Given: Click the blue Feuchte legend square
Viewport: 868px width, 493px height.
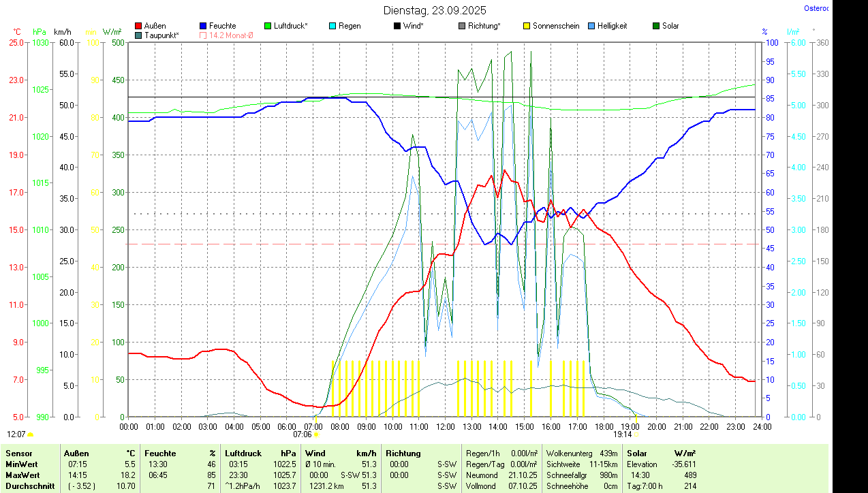Looking at the screenshot, I should pos(203,26).
